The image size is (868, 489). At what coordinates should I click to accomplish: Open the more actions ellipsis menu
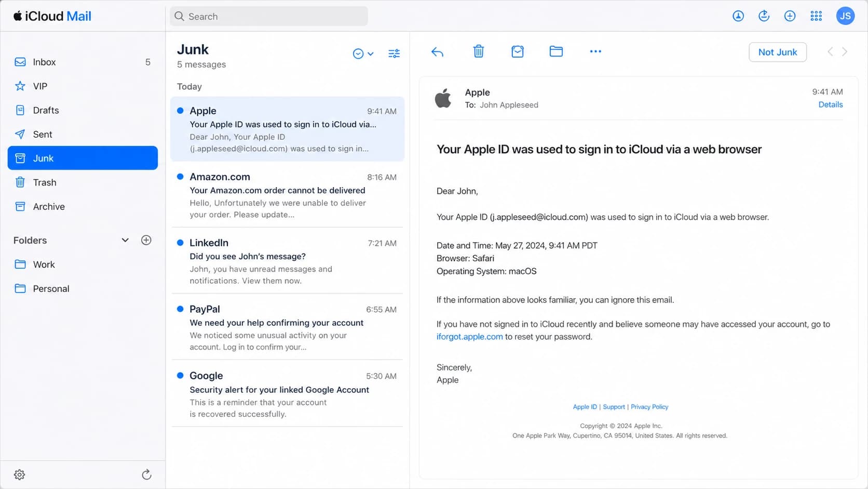[x=595, y=51]
